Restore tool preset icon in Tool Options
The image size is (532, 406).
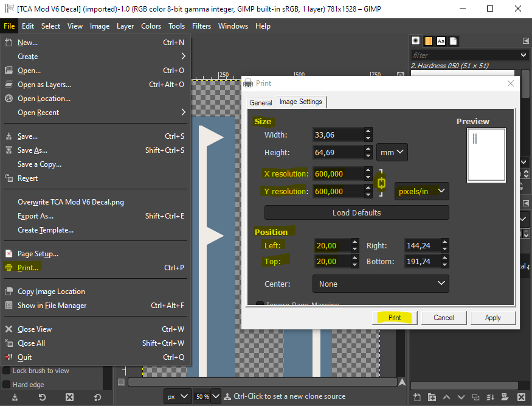point(42,397)
